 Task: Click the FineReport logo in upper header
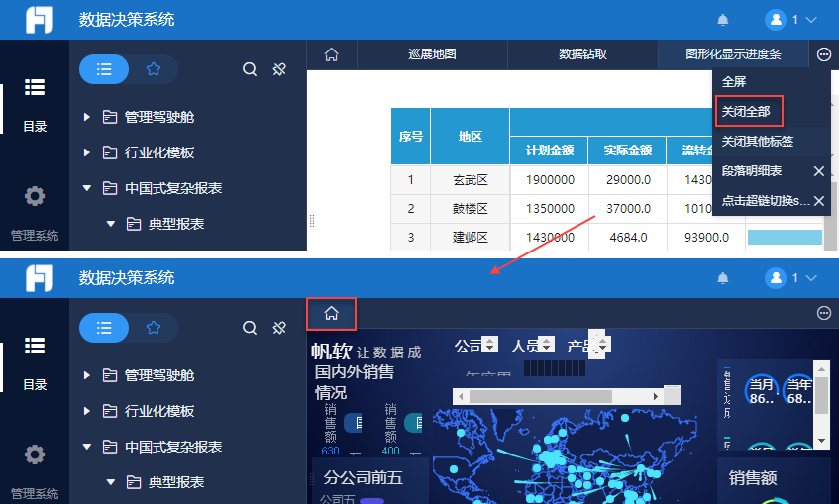(40, 20)
